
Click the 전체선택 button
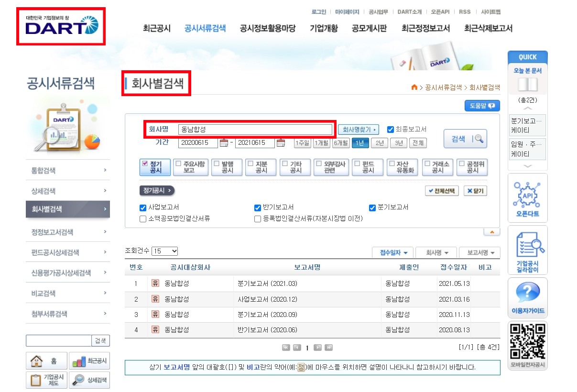(442, 191)
